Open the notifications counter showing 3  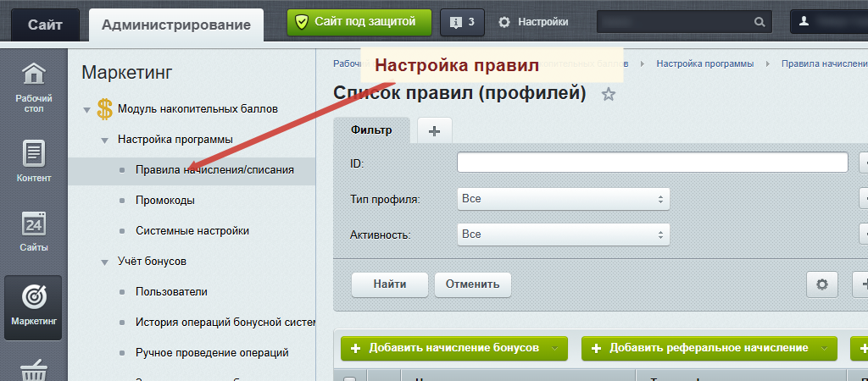pos(462,22)
